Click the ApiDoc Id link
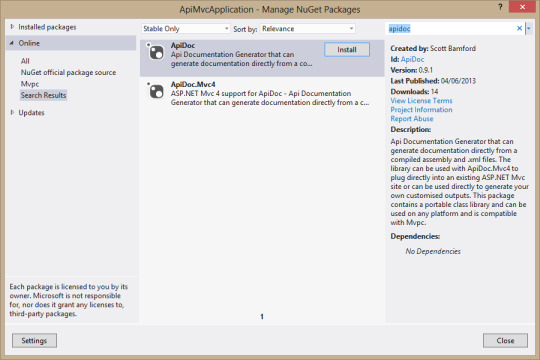The width and height of the screenshot is (540, 360). pyautogui.click(x=412, y=59)
